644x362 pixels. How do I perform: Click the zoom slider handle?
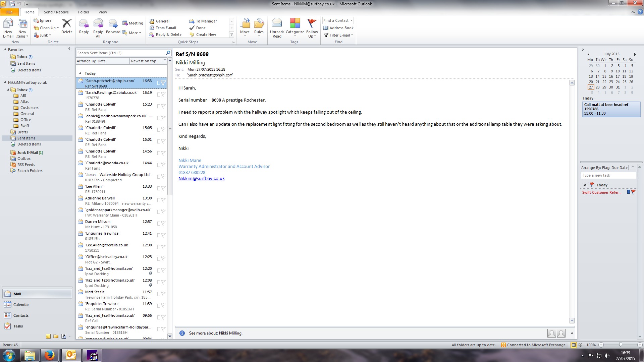621,345
